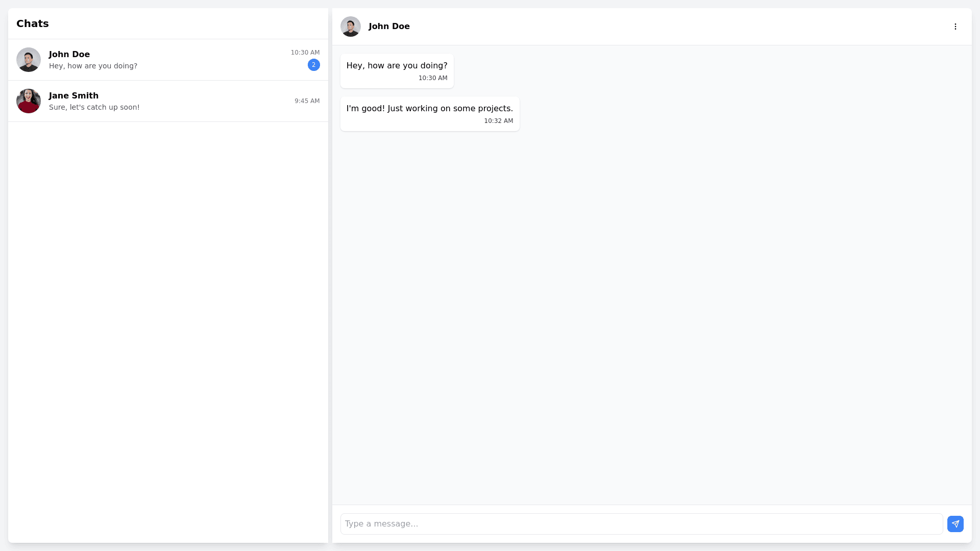This screenshot has width=980, height=551.
Task: Open the three-dot options menu
Action: 955,27
